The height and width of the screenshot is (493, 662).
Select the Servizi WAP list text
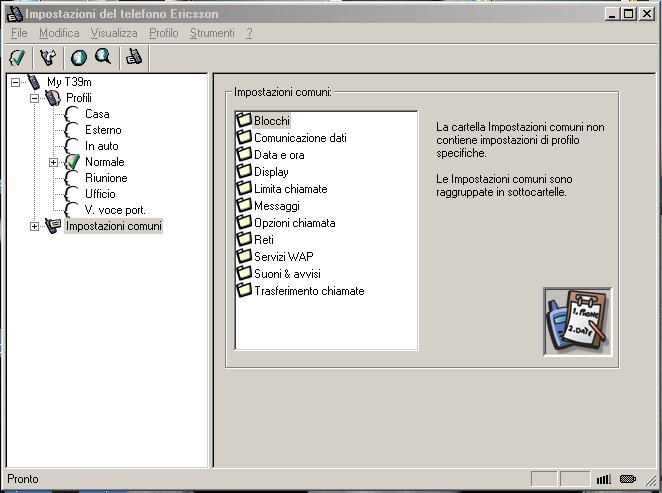click(x=284, y=257)
